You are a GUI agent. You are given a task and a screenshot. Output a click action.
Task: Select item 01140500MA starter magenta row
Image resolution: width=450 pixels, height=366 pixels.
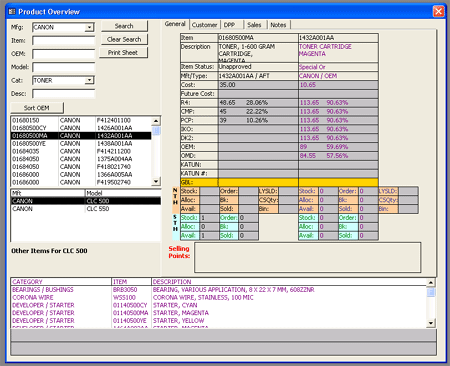pyautogui.click(x=219, y=313)
